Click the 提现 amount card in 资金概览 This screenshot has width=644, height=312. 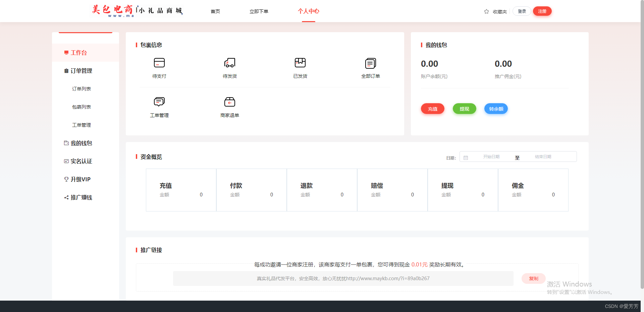[x=463, y=190]
